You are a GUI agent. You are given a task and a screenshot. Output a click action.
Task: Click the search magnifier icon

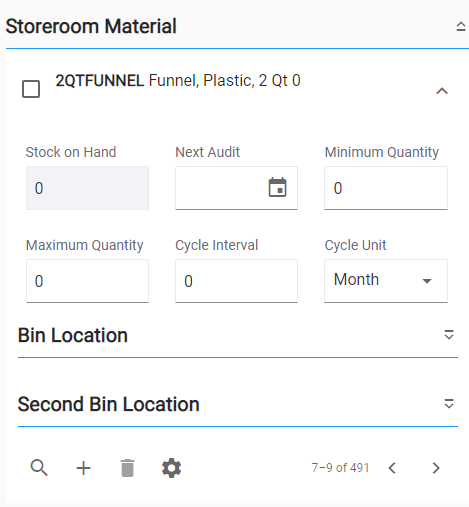point(39,468)
